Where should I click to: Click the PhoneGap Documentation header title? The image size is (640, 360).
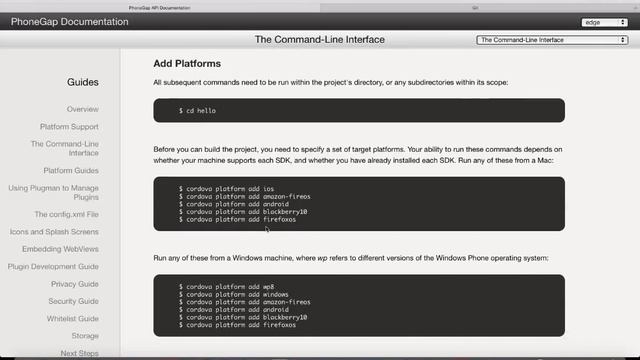69,22
